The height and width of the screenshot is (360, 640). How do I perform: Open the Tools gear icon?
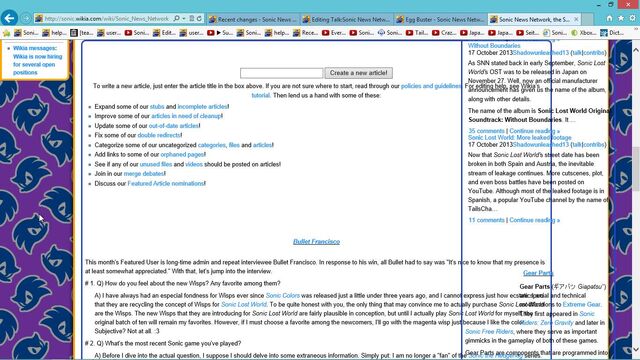tap(633, 18)
